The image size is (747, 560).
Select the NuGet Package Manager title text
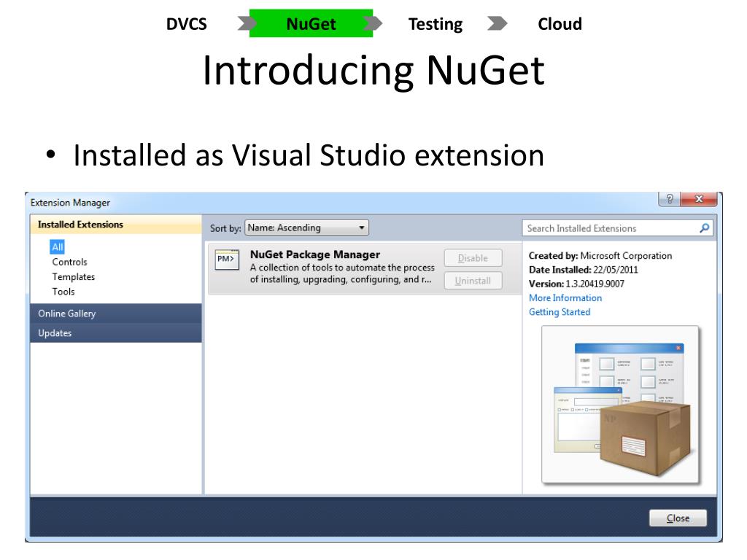tap(315, 254)
